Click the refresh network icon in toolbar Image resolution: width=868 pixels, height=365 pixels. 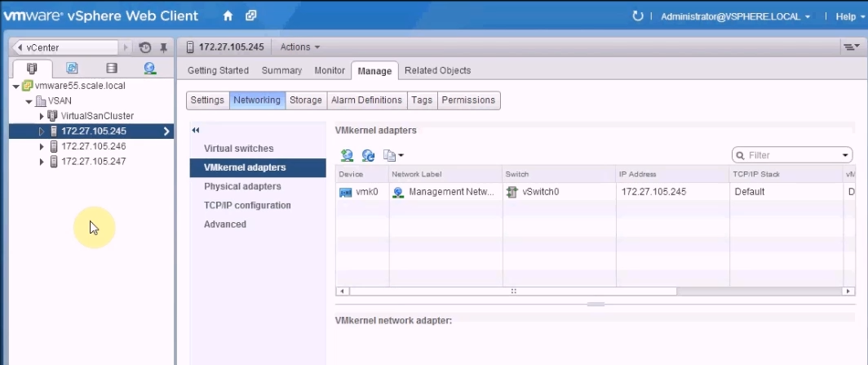[x=368, y=155]
